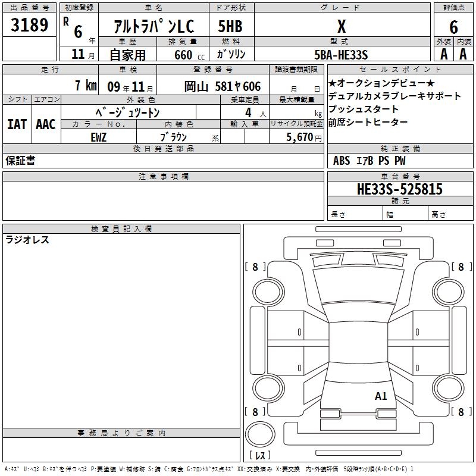Screen dimensions: 476x476
Task: Click the A1 damage mark on car diagram
Action: tap(381, 396)
